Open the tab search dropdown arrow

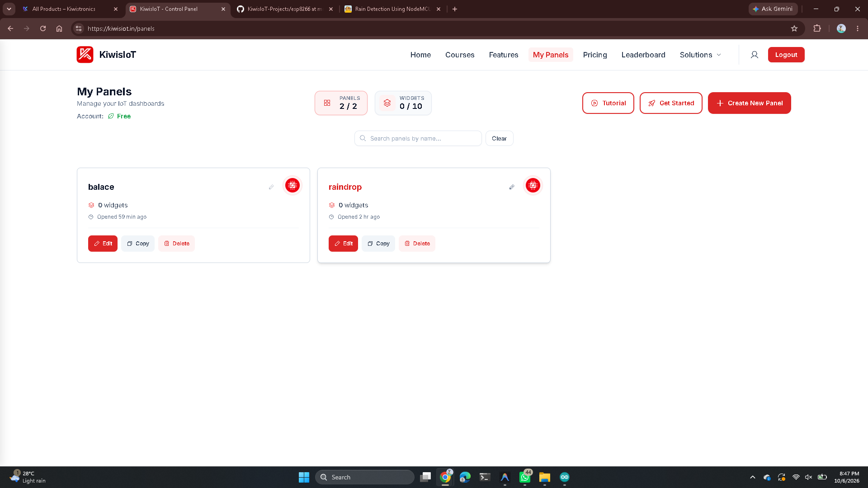pos(9,9)
